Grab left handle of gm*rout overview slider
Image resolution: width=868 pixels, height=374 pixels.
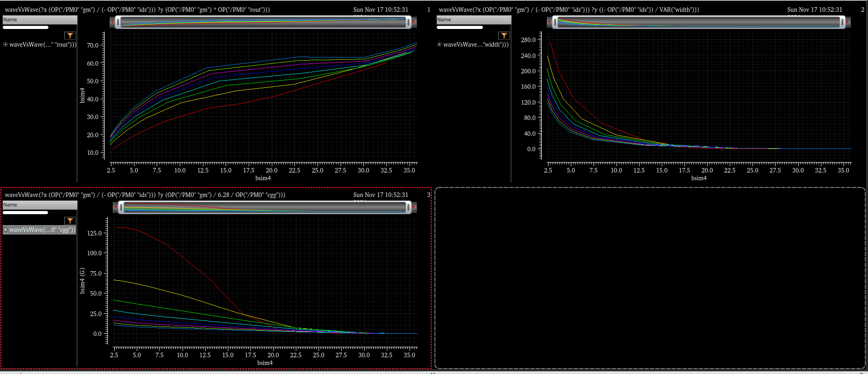click(x=118, y=22)
